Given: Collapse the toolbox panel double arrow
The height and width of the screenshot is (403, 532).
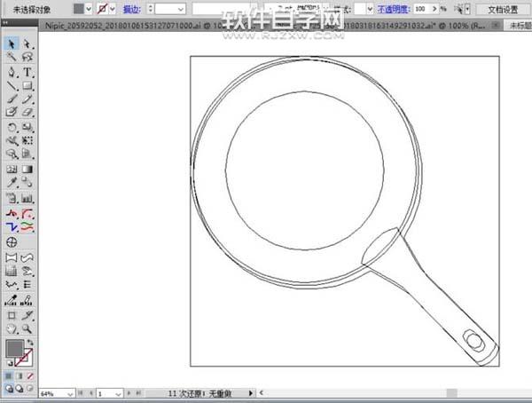Looking at the screenshot, I should pyautogui.click(x=5, y=23).
